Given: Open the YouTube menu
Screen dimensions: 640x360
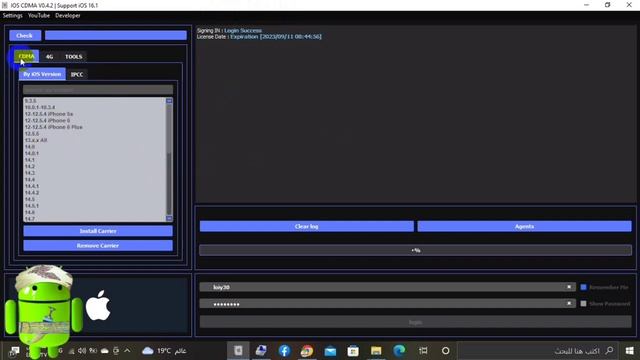Looking at the screenshot, I should pyautogui.click(x=39, y=16).
